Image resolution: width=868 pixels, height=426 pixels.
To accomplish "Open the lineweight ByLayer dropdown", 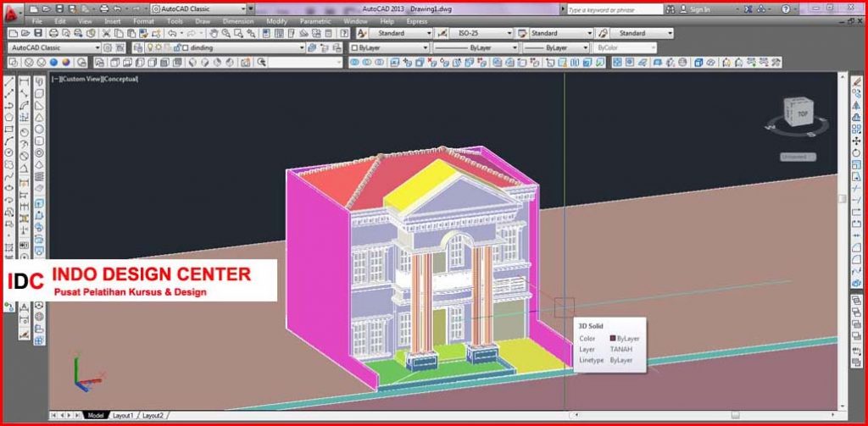I will click(x=556, y=48).
